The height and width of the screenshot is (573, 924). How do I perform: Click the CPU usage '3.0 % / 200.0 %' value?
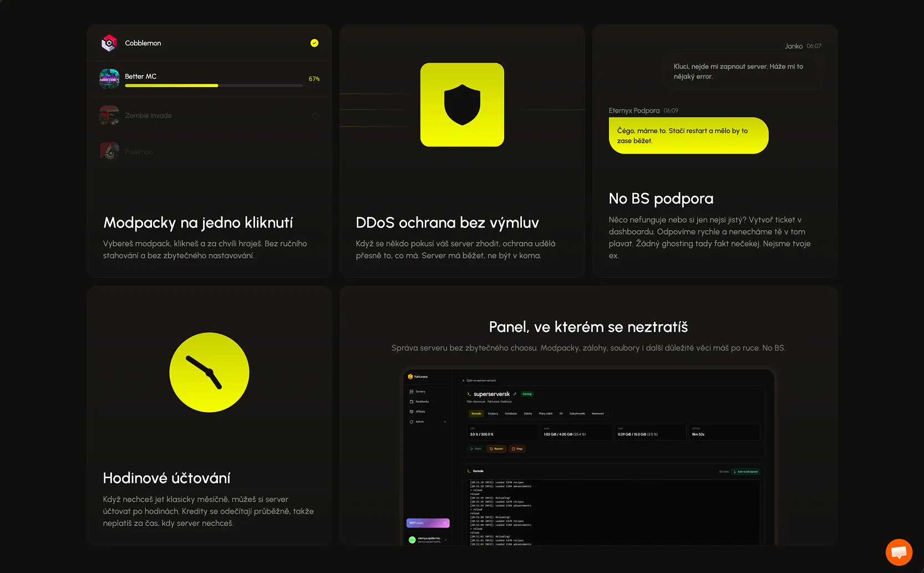(x=481, y=434)
